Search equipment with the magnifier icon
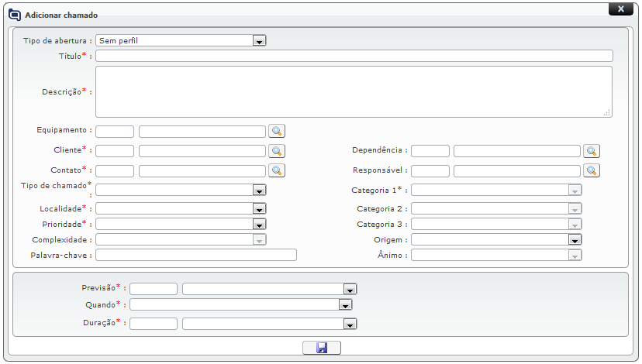This screenshot has height=364, width=642. point(277,131)
